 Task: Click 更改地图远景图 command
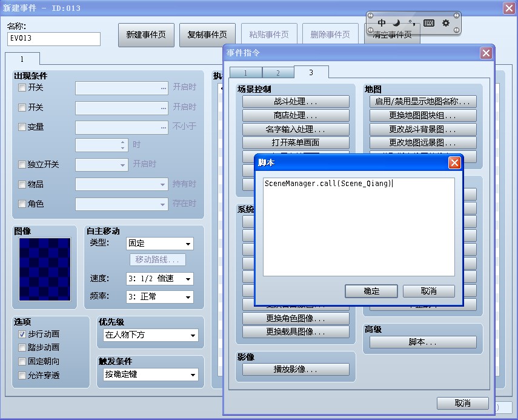click(423, 143)
